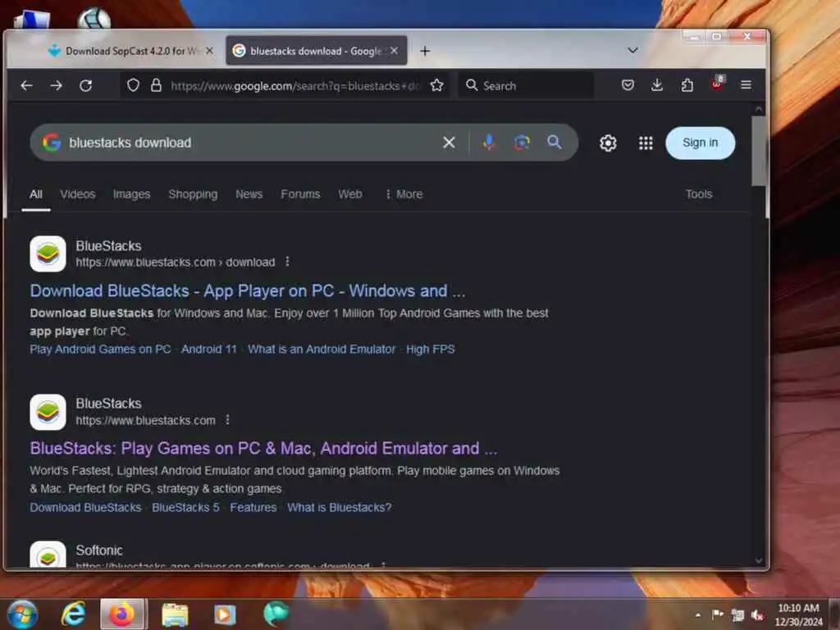
Task: Open the Windows Start menu
Action: (x=22, y=614)
